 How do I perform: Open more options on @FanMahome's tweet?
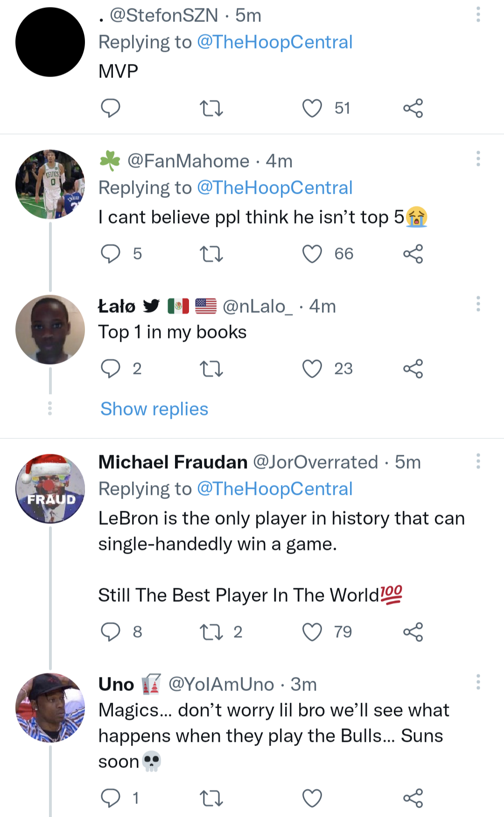pos(478,159)
